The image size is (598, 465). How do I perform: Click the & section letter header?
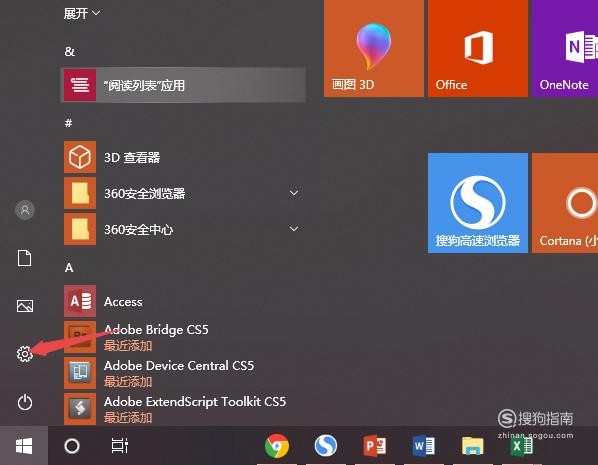click(69, 51)
